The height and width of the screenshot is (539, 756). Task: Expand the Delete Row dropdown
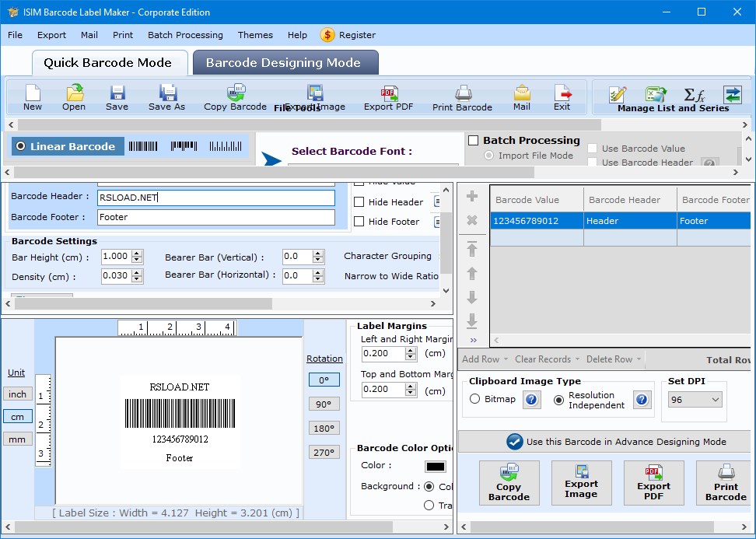(x=614, y=359)
